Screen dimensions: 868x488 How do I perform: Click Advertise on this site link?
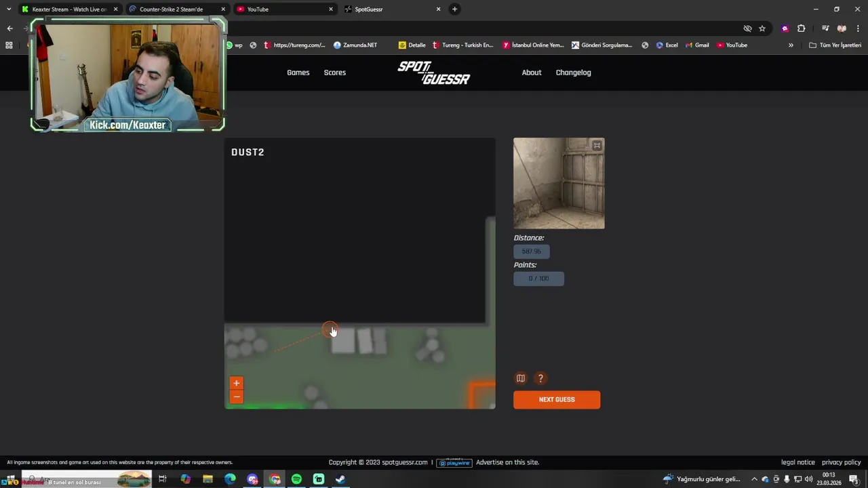coord(507,462)
